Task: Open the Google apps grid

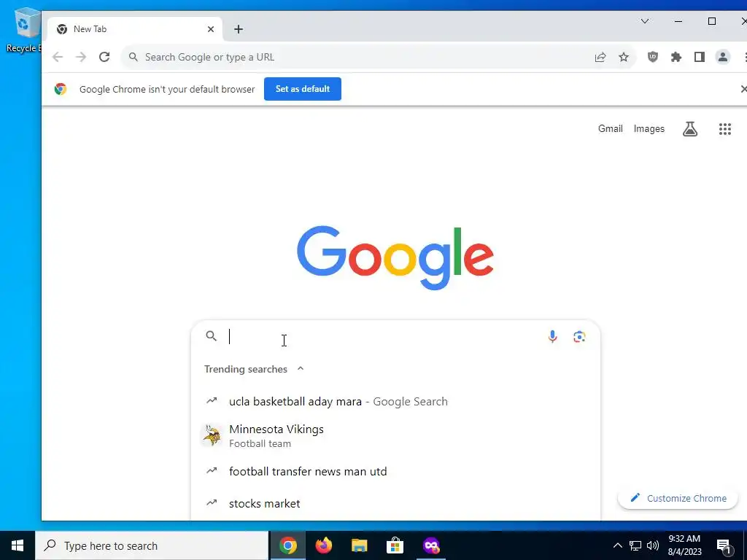Action: click(x=724, y=129)
